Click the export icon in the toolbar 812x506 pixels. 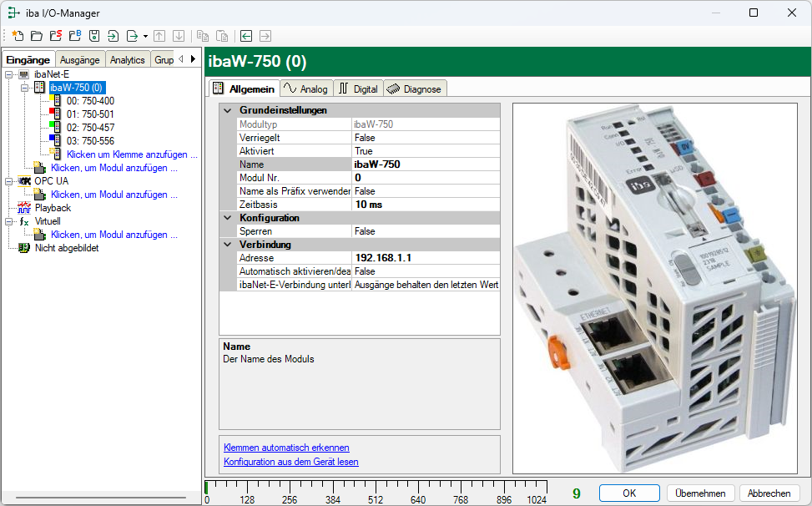(x=133, y=36)
